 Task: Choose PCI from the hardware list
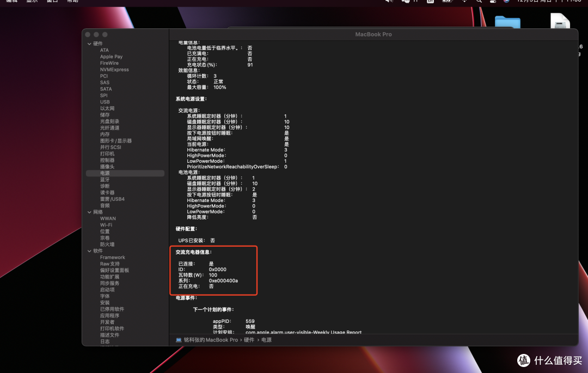[104, 76]
